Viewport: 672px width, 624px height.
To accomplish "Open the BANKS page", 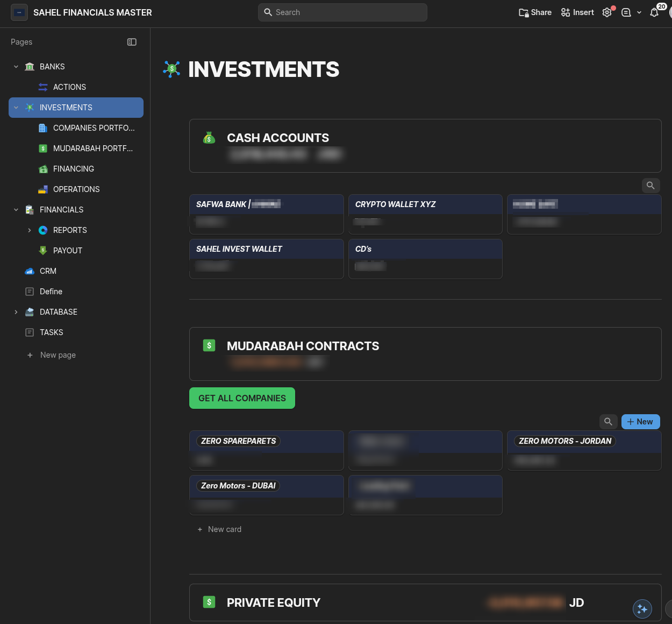I will 52,67.
